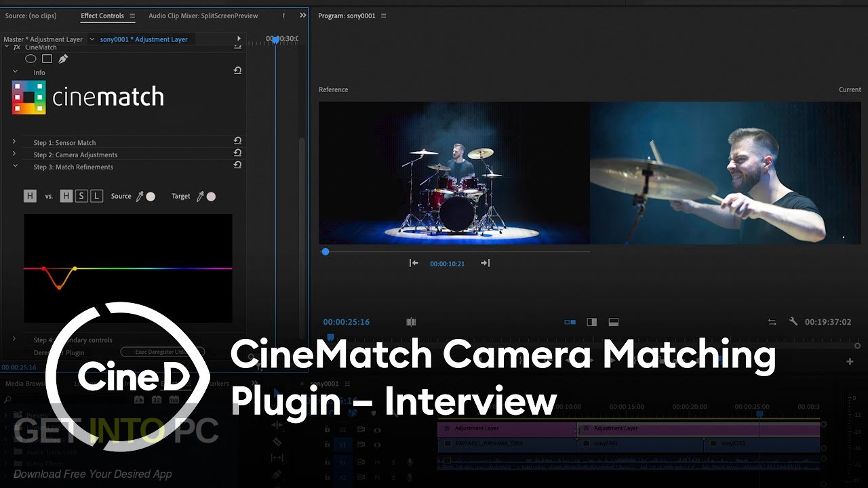Image resolution: width=868 pixels, height=488 pixels.
Task: Select the rectangle mask tool under CineMatch
Action: tap(47, 59)
